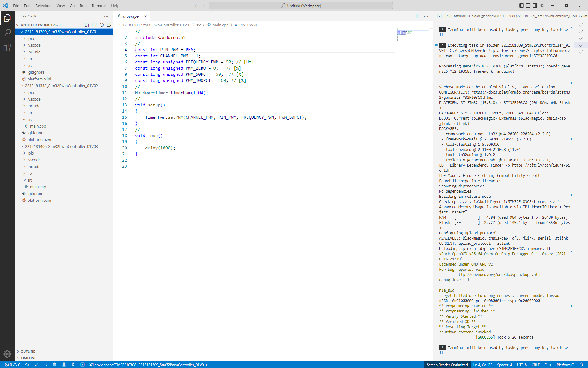
Task: Upload firmware via the arrow status bar icon
Action: pyautogui.click(x=46, y=365)
